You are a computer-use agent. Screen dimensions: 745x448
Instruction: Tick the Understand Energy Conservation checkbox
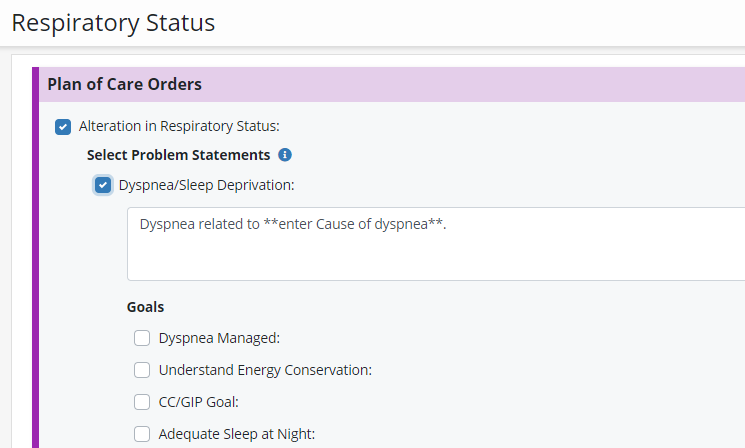click(x=142, y=370)
